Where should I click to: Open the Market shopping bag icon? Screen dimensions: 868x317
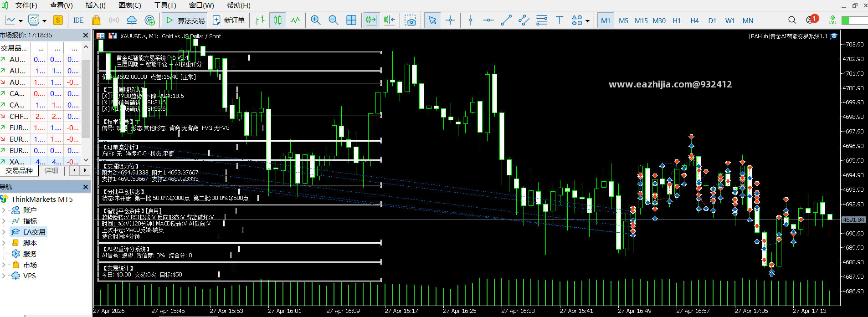pyautogui.click(x=96, y=20)
